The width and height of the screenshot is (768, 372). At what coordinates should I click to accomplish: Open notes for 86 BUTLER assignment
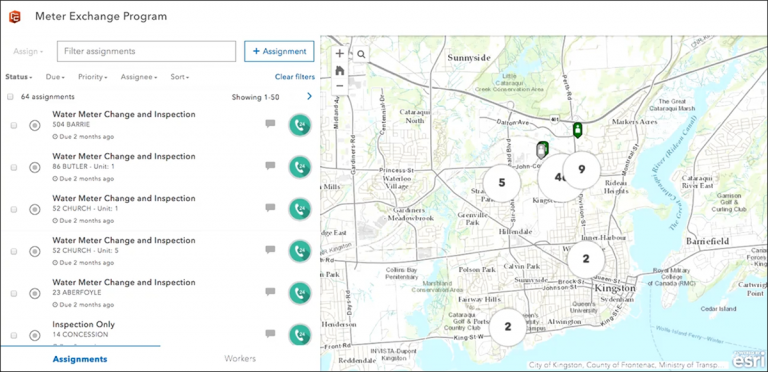point(270,166)
